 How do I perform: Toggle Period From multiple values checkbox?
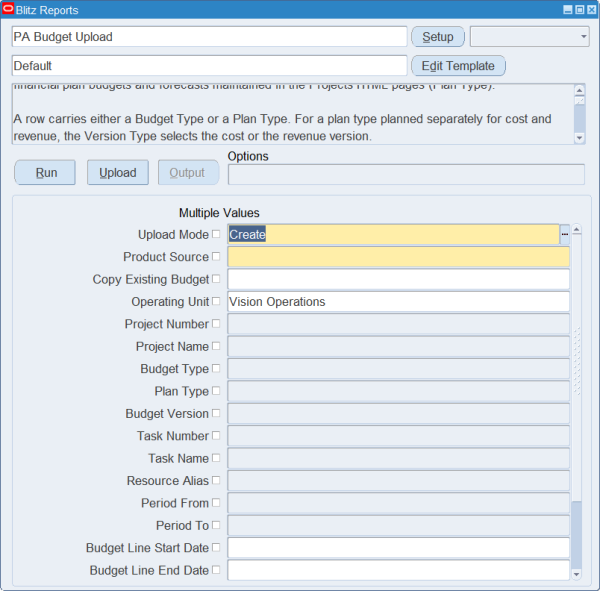click(x=216, y=502)
